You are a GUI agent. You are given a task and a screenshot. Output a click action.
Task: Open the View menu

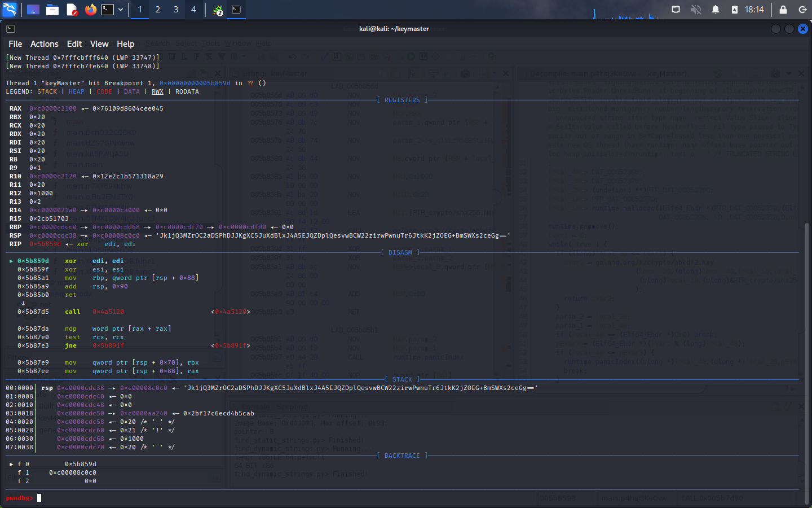pos(99,44)
